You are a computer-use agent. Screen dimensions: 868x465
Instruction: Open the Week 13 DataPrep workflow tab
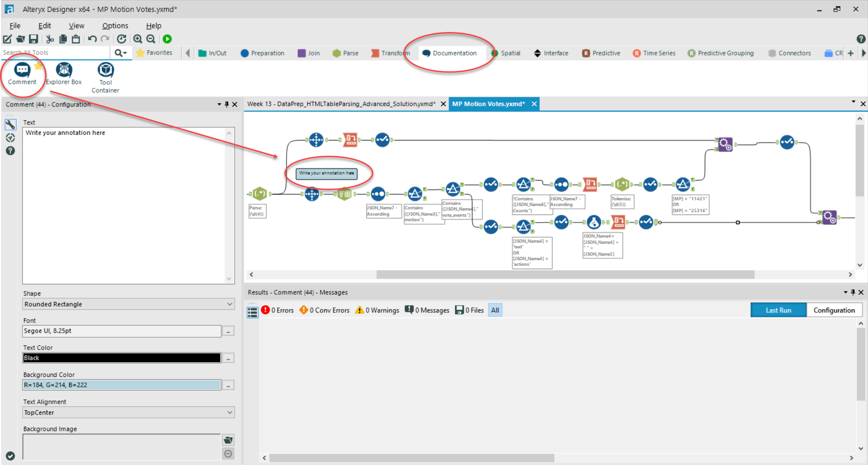[341, 104]
